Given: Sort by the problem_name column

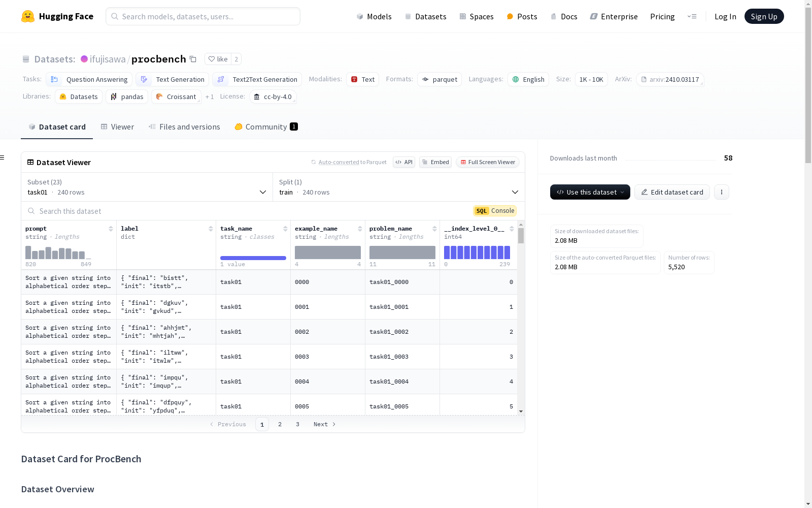Looking at the screenshot, I should coord(434,229).
